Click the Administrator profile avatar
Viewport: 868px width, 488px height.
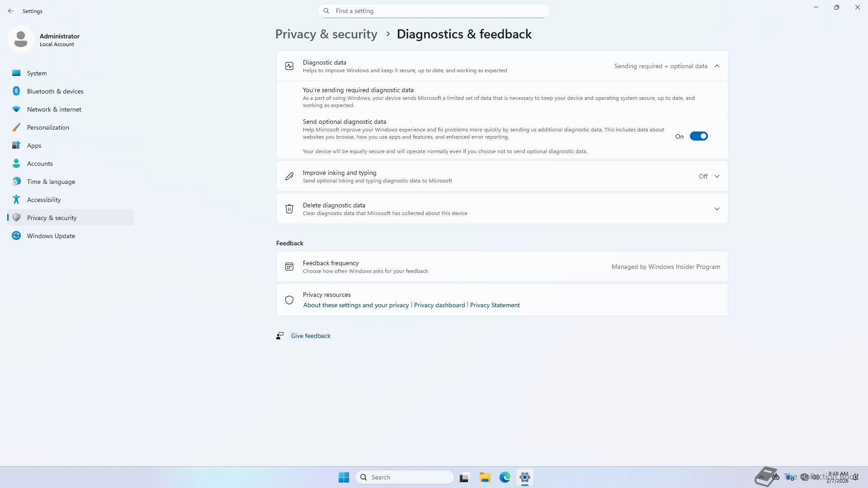[21, 39]
